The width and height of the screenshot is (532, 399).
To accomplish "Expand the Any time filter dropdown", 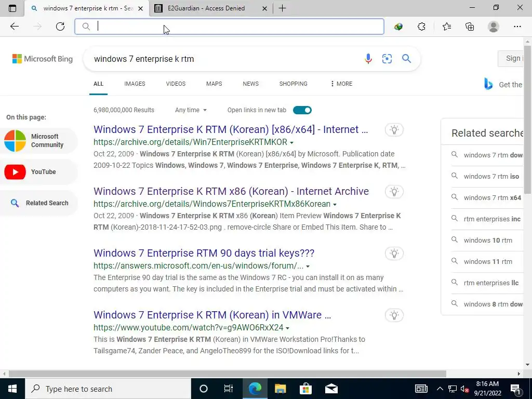I will (191, 110).
